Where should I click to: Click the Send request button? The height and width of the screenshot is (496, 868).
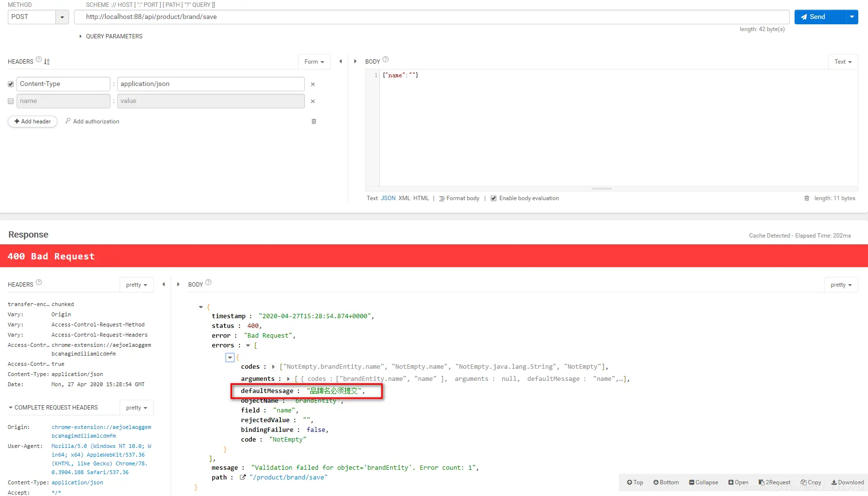coord(820,17)
